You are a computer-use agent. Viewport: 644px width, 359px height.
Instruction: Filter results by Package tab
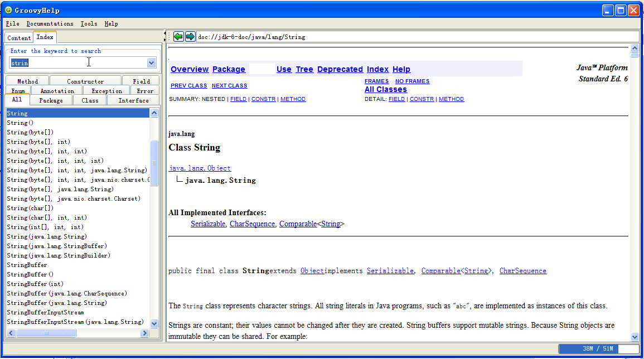pyautogui.click(x=51, y=100)
